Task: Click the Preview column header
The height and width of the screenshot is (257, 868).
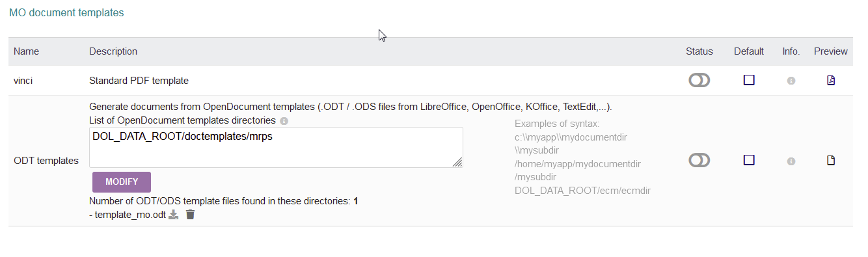Action: (x=831, y=51)
